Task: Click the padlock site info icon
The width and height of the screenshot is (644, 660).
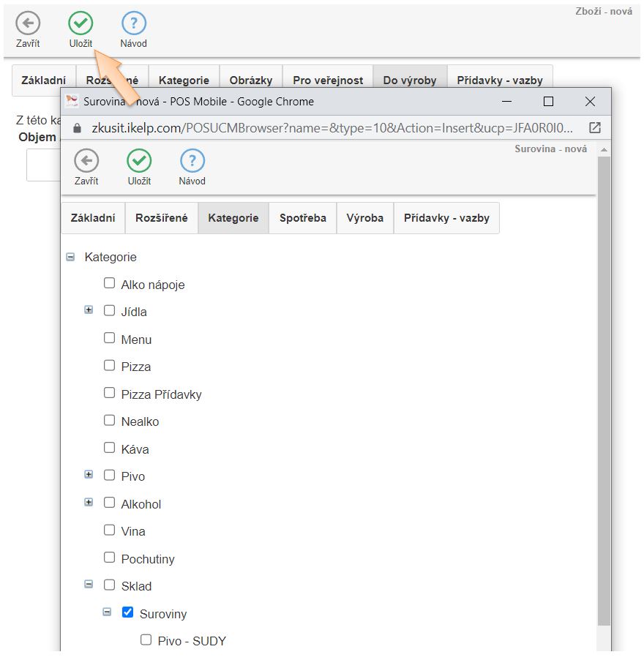Action: coord(77,127)
